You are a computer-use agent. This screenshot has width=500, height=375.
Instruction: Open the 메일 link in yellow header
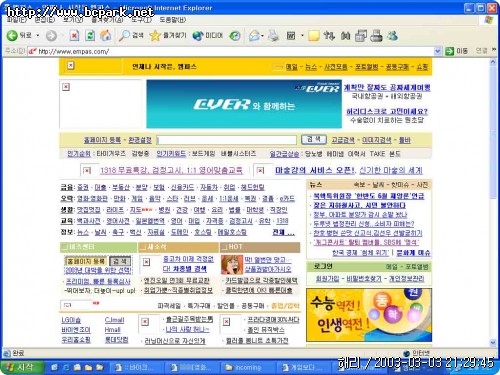point(291,67)
